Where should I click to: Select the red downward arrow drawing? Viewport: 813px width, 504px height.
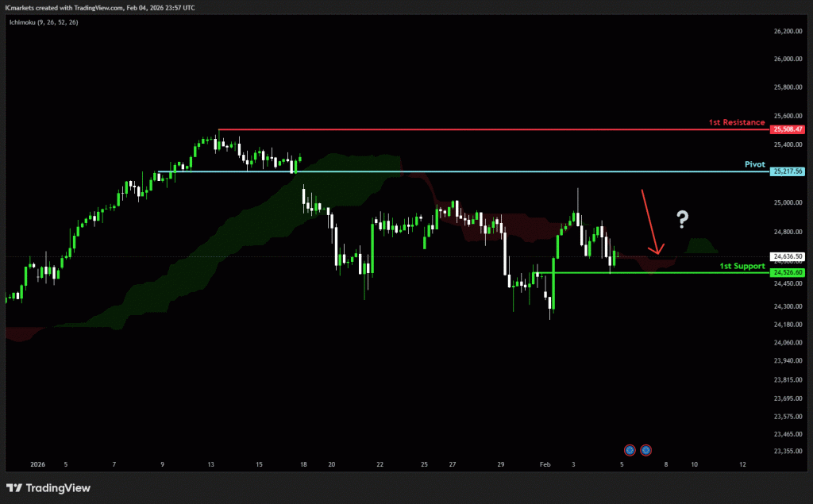click(x=651, y=222)
